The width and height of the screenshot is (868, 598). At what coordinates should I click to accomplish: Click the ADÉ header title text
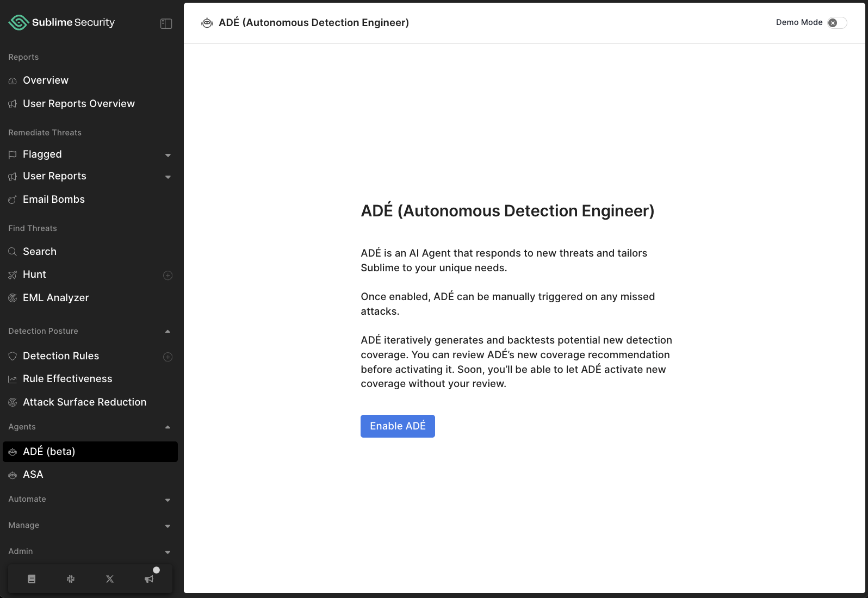pyautogui.click(x=314, y=23)
